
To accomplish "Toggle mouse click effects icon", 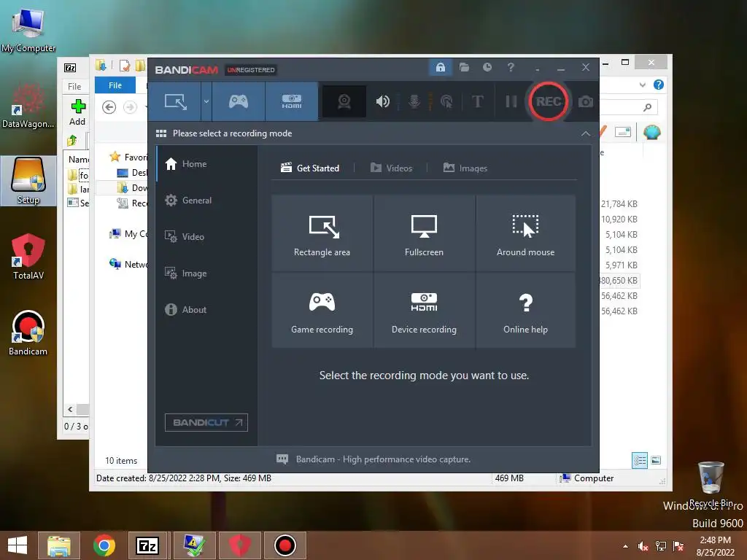I will click(x=446, y=101).
